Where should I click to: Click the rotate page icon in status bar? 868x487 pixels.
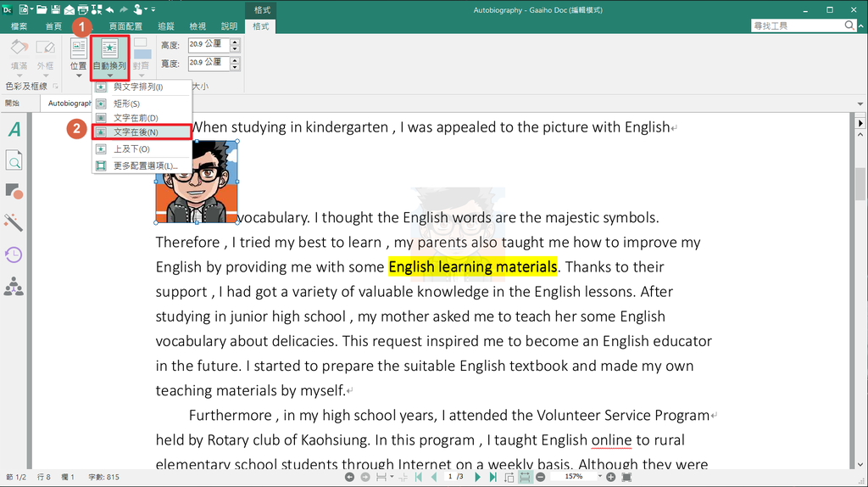pos(509,477)
